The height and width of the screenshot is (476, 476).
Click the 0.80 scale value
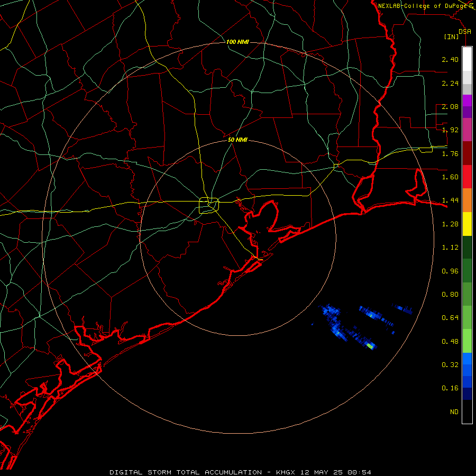click(450, 295)
